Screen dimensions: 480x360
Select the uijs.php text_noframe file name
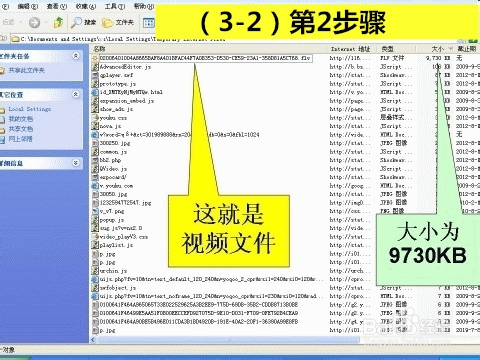(x=211, y=296)
